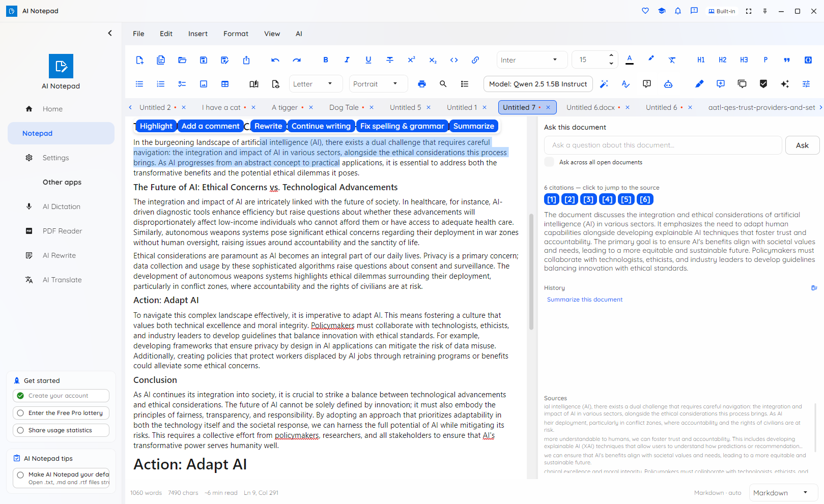This screenshot has width=824, height=504.
Task: Click the print preview page icon
Action: (275, 84)
